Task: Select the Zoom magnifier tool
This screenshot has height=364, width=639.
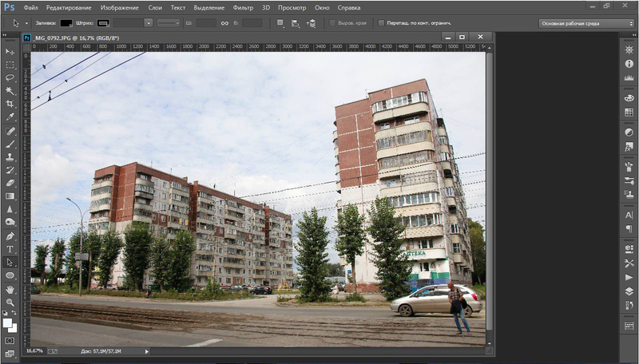Action: (10, 301)
